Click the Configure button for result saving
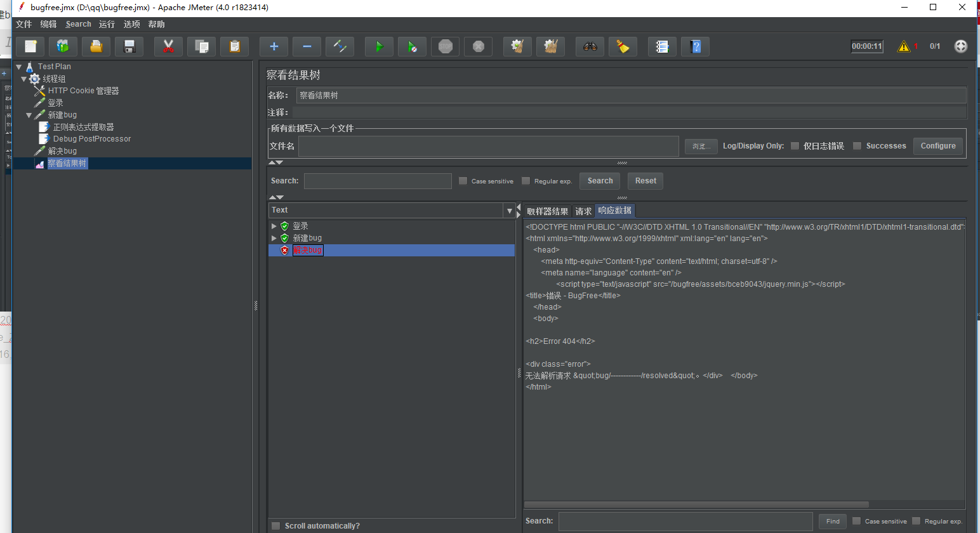The width and height of the screenshot is (980, 533). (x=937, y=145)
